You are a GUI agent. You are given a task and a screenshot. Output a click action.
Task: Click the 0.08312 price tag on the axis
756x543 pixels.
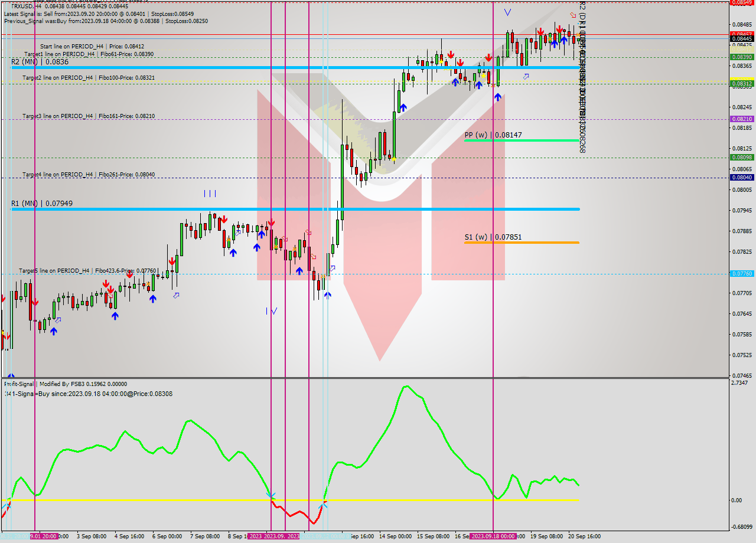pyautogui.click(x=742, y=84)
